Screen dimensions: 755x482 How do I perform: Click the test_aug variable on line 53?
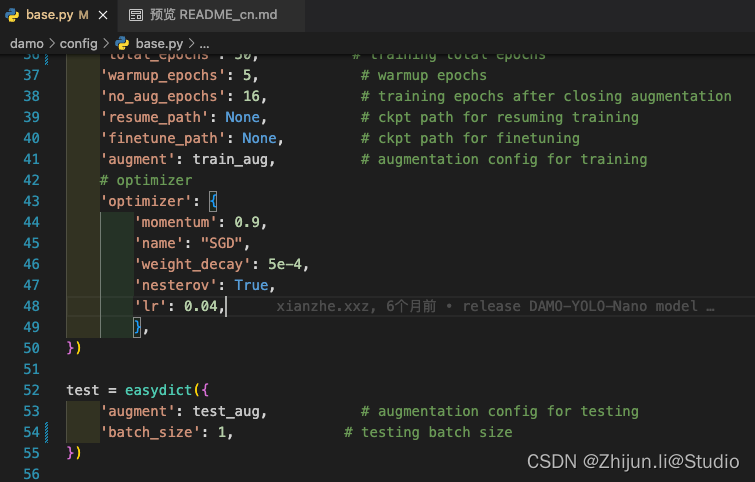(226, 411)
